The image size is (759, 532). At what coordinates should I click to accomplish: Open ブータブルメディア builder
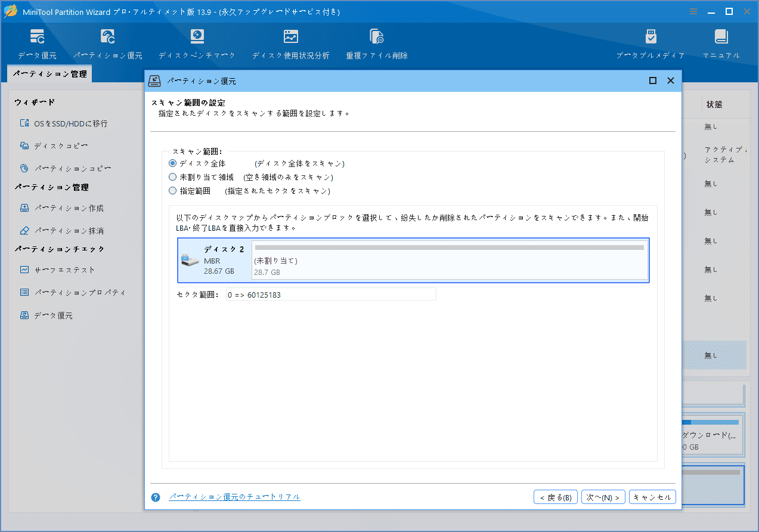[650, 44]
